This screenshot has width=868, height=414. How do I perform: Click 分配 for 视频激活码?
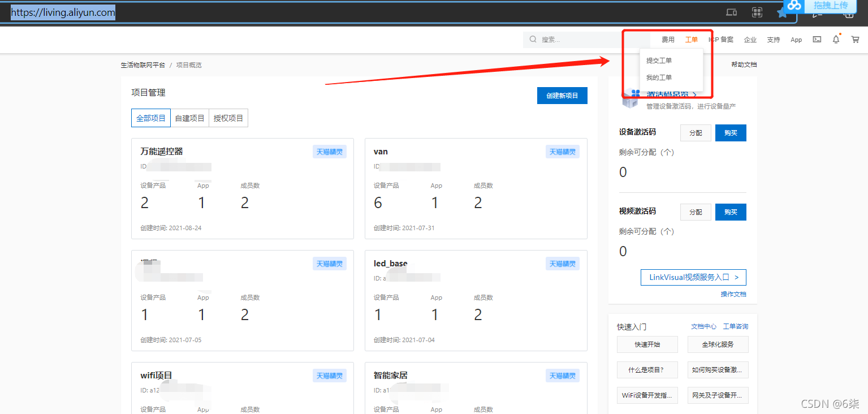pos(696,212)
